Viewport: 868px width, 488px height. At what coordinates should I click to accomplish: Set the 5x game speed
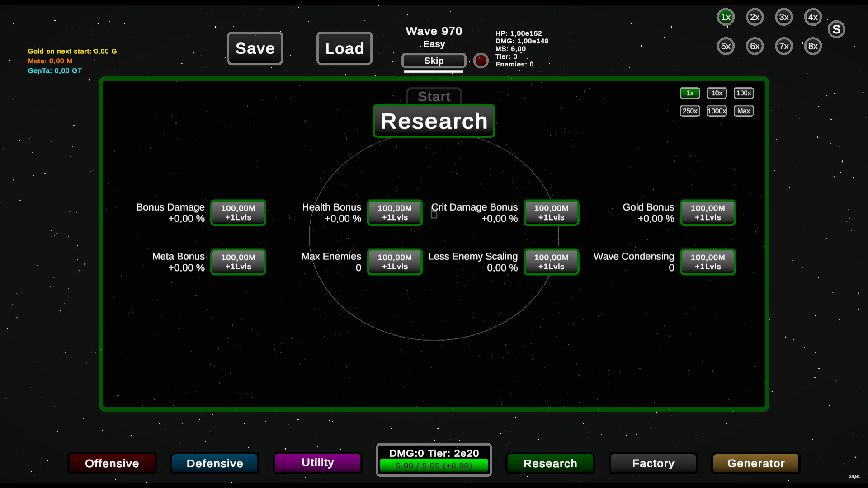[726, 46]
